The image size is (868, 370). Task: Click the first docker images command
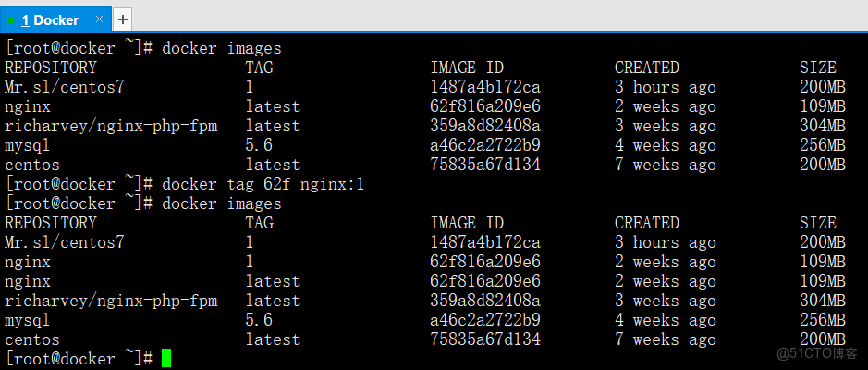point(222,48)
